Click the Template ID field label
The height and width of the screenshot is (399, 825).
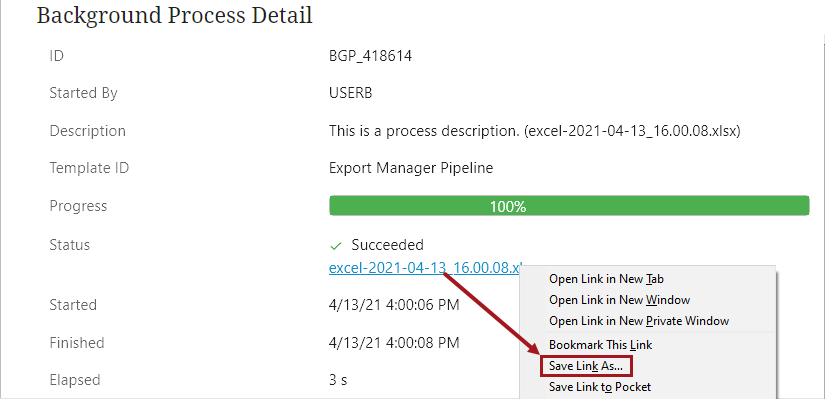pyautogui.click(x=89, y=168)
